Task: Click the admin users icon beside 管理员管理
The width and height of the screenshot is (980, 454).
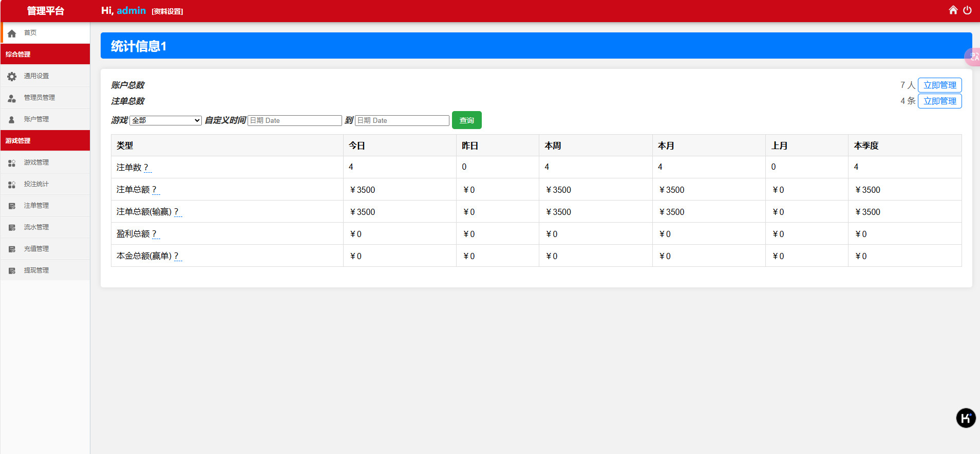Action: point(12,98)
